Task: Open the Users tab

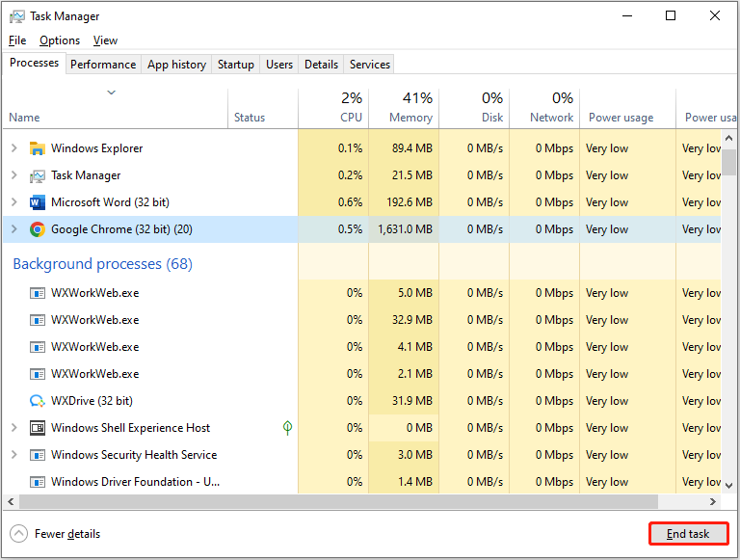Action: click(279, 65)
